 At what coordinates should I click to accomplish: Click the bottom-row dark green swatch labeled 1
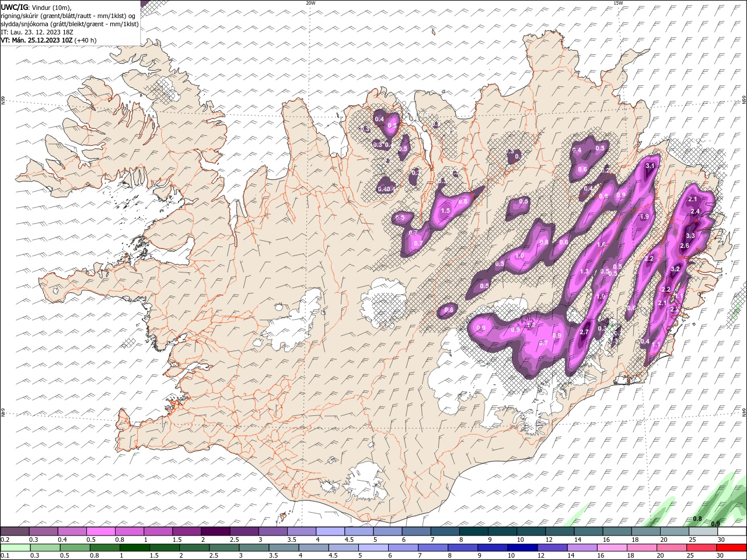click(x=134, y=547)
